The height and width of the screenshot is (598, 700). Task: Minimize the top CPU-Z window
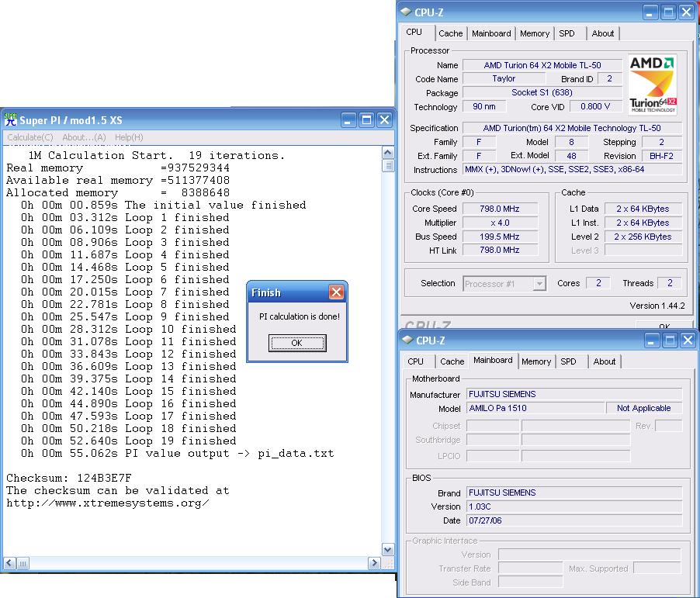[x=650, y=12]
